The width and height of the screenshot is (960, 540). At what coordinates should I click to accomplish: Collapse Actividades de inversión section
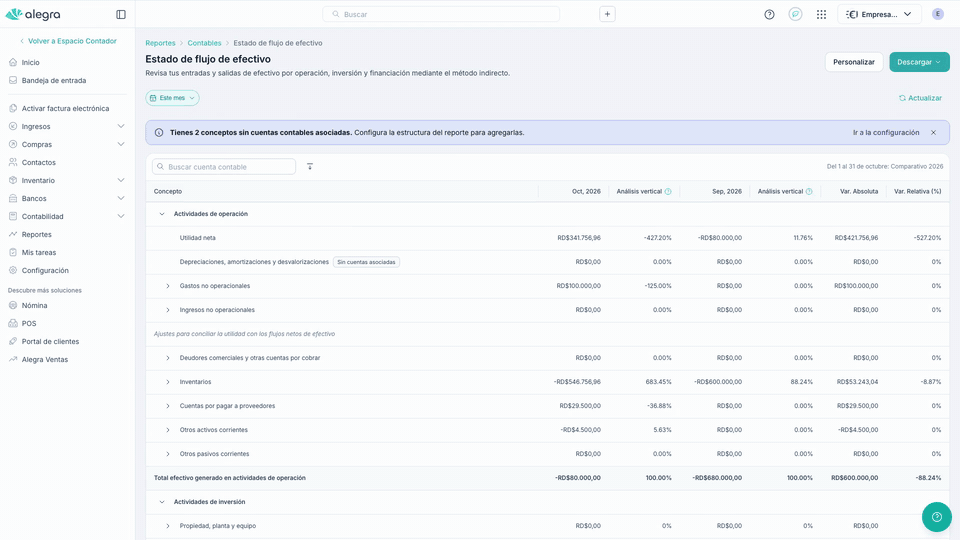162,502
